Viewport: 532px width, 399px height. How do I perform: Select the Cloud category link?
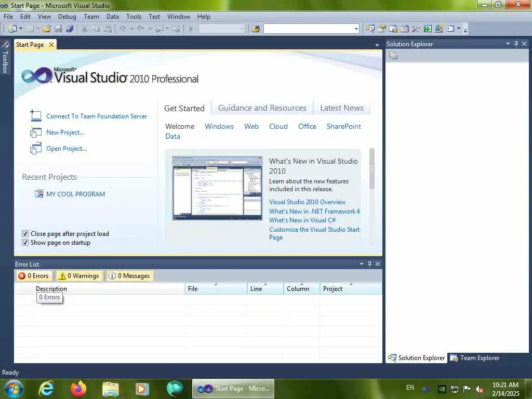tap(278, 126)
